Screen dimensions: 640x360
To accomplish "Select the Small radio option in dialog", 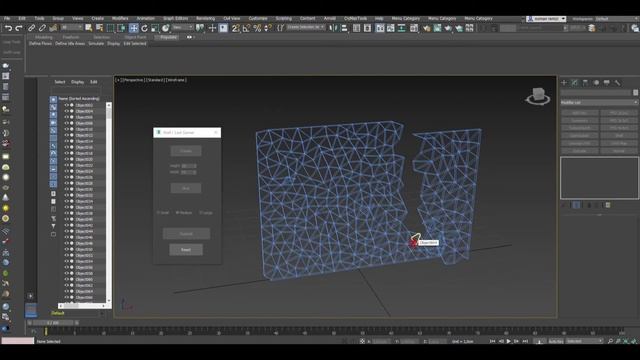I will [163, 213].
